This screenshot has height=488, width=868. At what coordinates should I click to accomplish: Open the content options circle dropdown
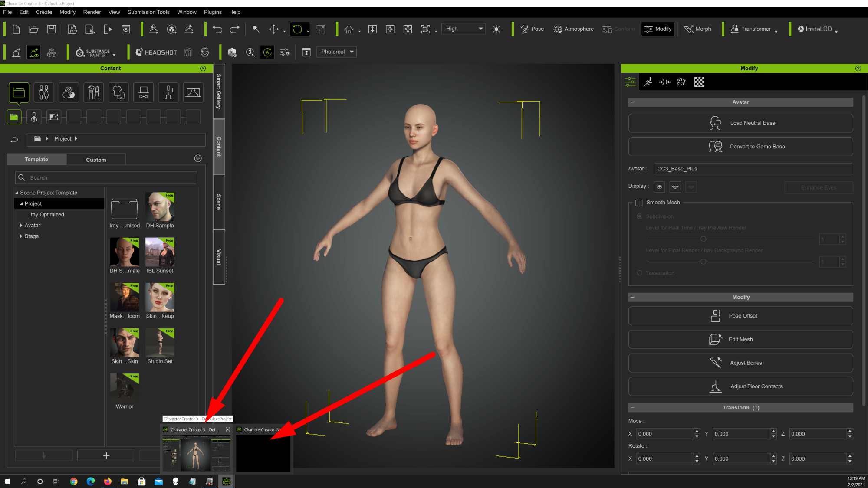(198, 159)
